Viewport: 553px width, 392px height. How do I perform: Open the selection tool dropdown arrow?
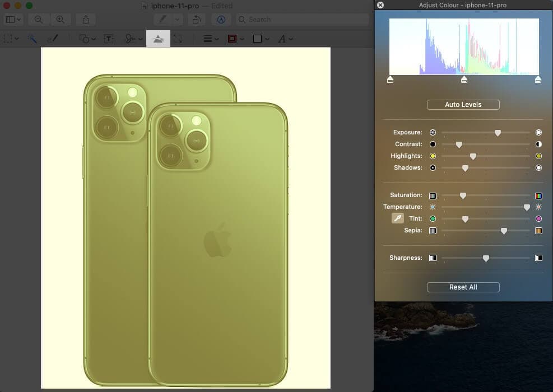17,39
